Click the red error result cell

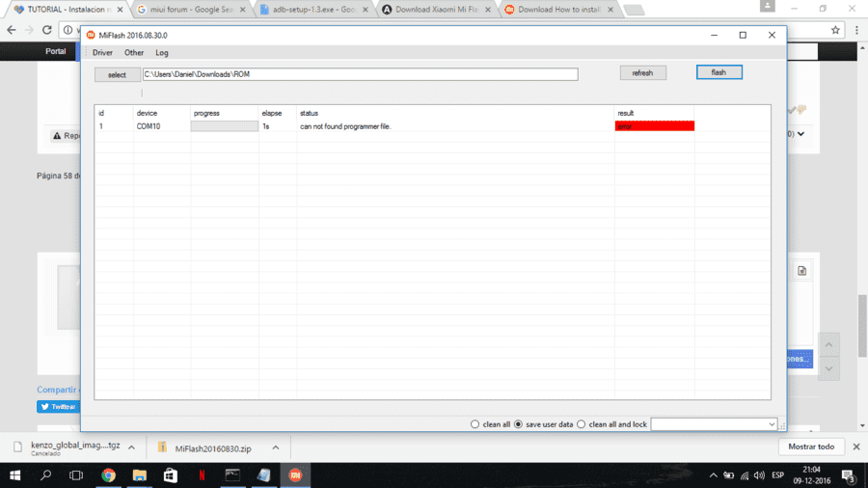click(x=654, y=126)
